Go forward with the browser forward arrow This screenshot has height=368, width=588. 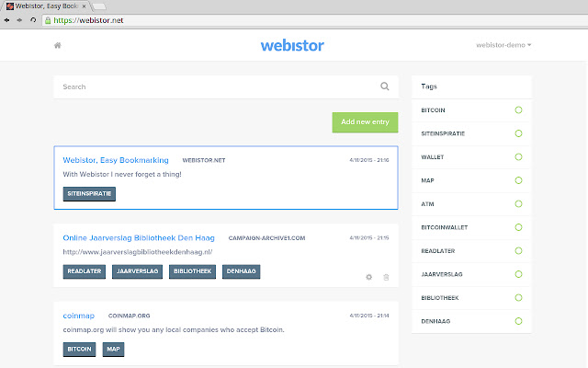click(19, 20)
